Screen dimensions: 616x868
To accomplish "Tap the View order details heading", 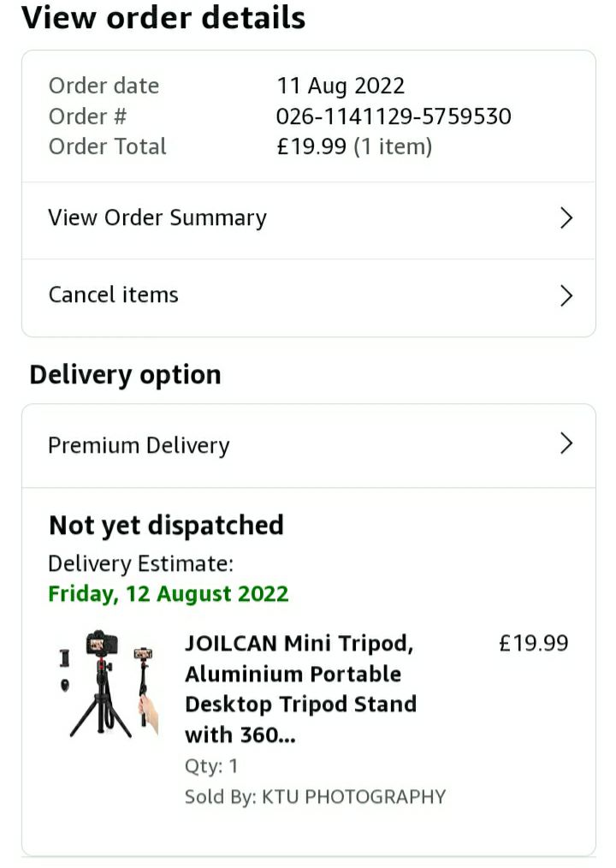I will point(163,18).
